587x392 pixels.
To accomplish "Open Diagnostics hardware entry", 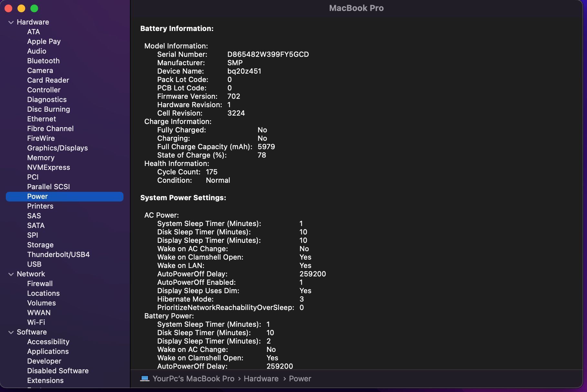I will point(47,99).
